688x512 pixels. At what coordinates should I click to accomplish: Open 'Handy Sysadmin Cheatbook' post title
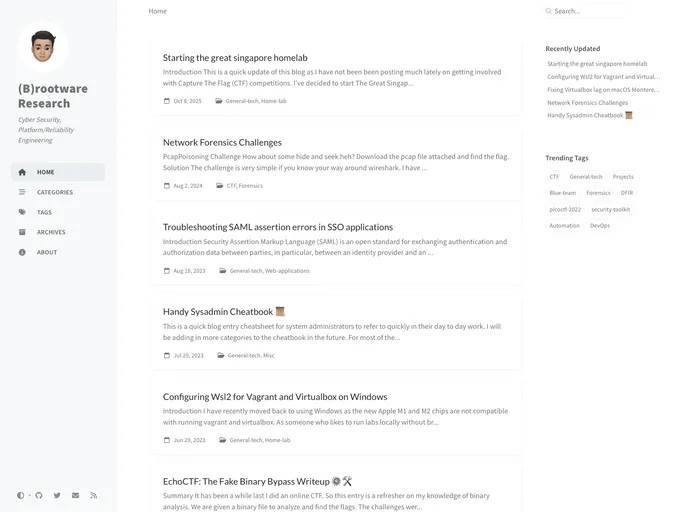tap(218, 311)
